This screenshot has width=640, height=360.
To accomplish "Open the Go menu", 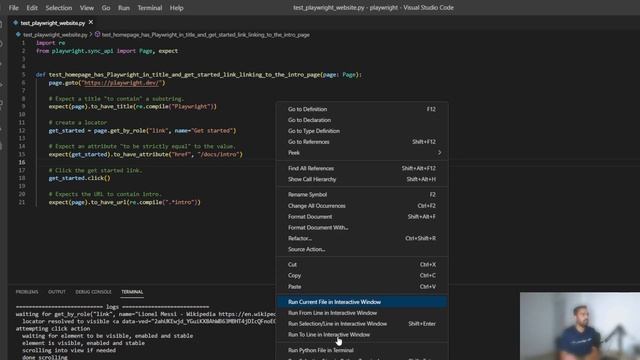I will 106,8.
